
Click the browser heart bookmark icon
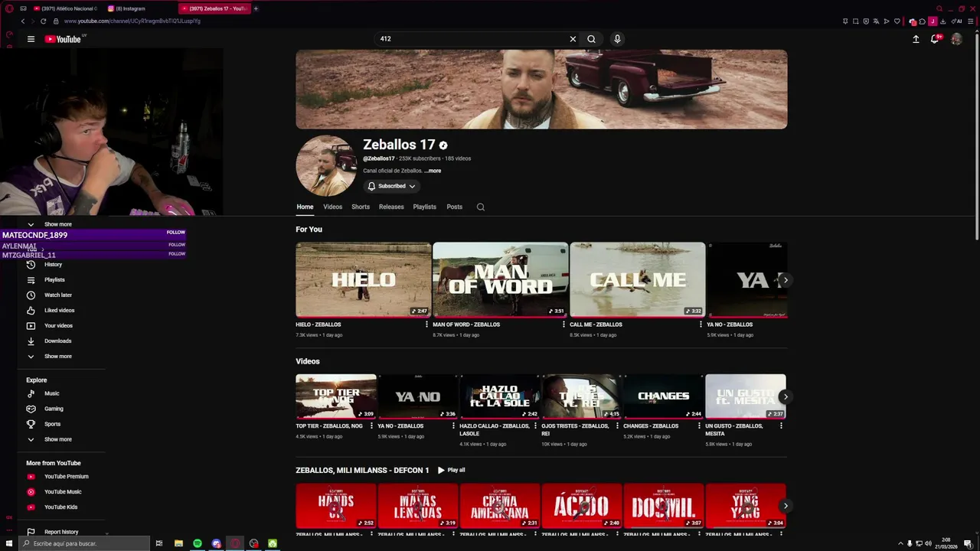[897, 21]
